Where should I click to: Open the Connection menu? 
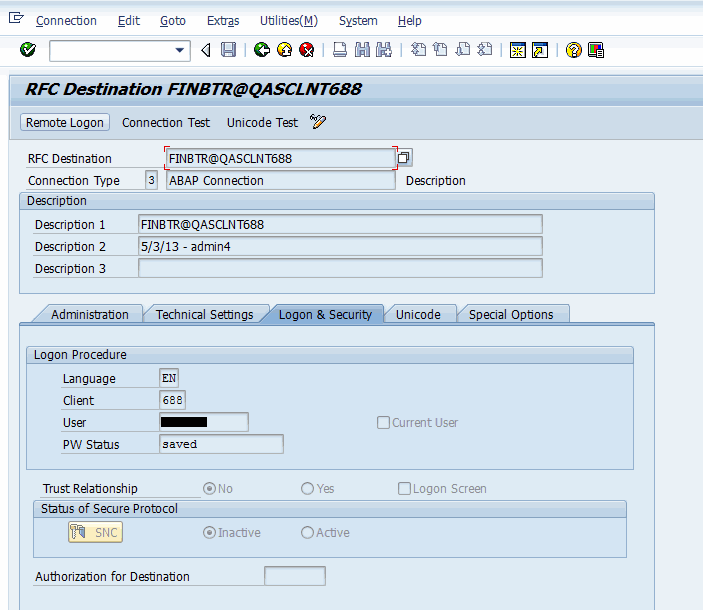pos(66,21)
